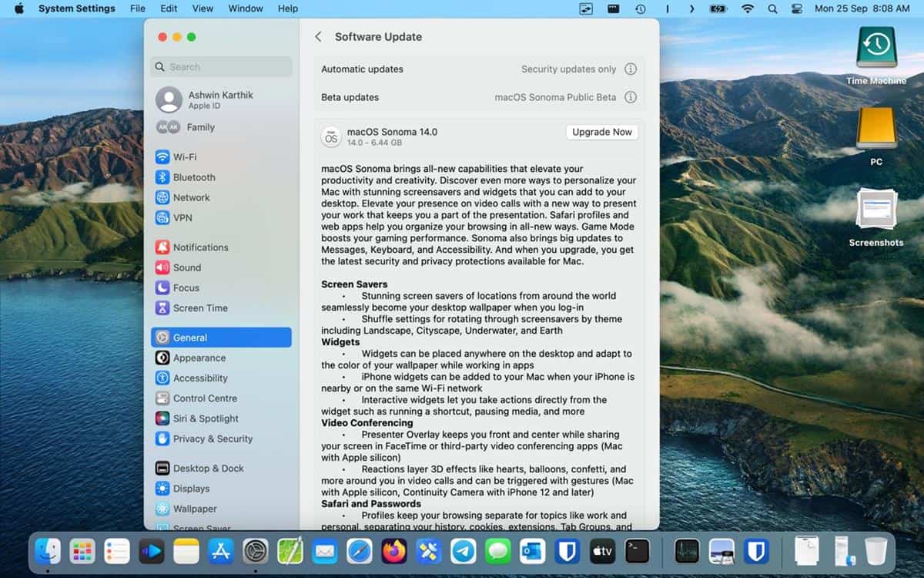924x578 pixels.
Task: Launch Safari from the Dock
Action: (x=359, y=552)
